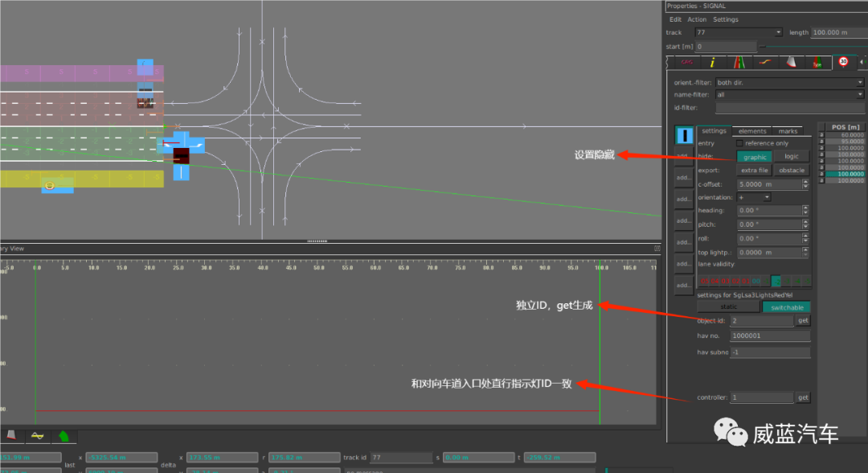The width and height of the screenshot is (868, 473).
Task: Click get next to object id
Action: (x=803, y=320)
